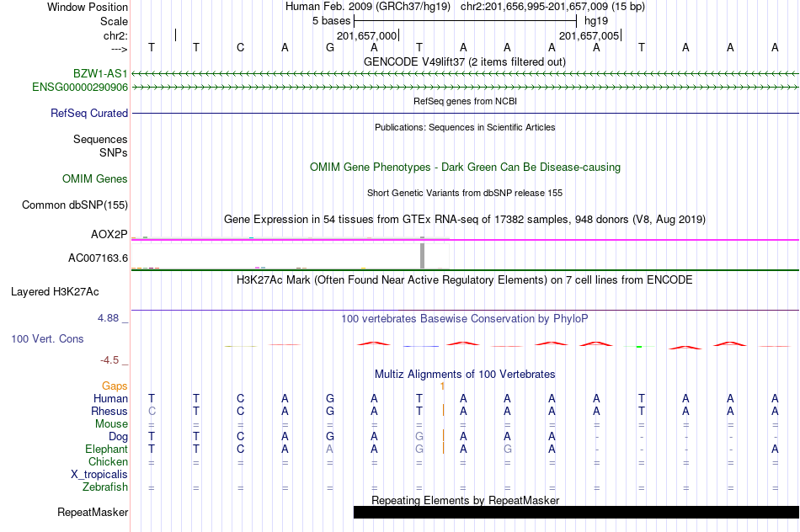Select the Elephant species label
800x532 pixels.
[x=106, y=450]
